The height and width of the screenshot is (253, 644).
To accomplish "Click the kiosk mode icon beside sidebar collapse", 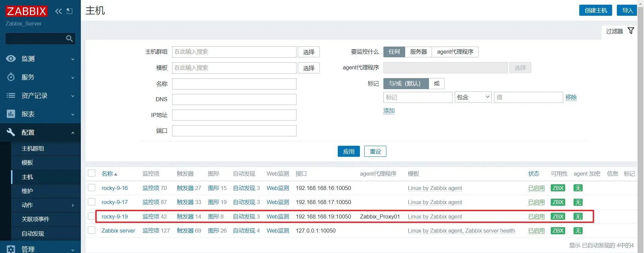I will tap(69, 11).
